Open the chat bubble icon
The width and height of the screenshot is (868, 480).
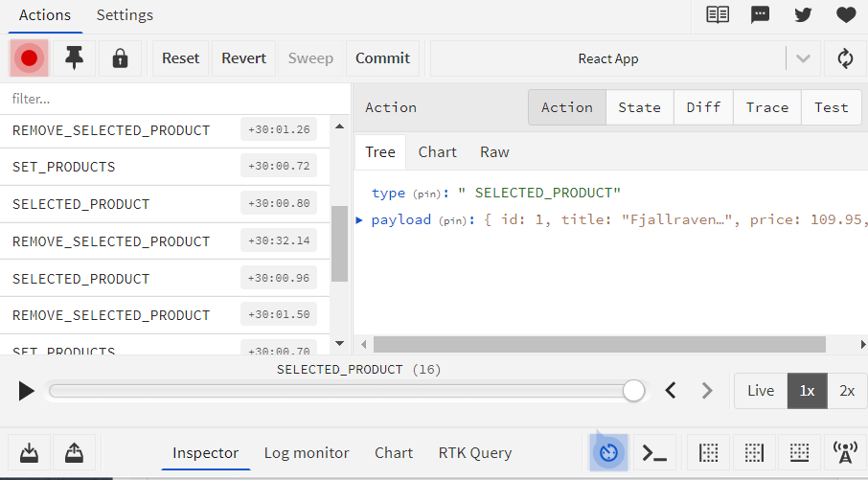[x=760, y=15]
